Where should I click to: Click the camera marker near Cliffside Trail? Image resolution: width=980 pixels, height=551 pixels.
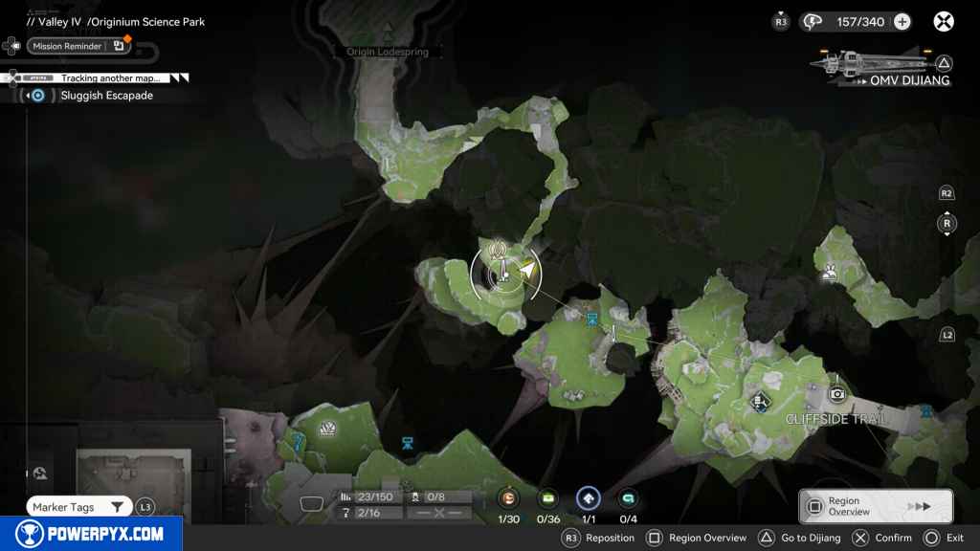point(837,394)
